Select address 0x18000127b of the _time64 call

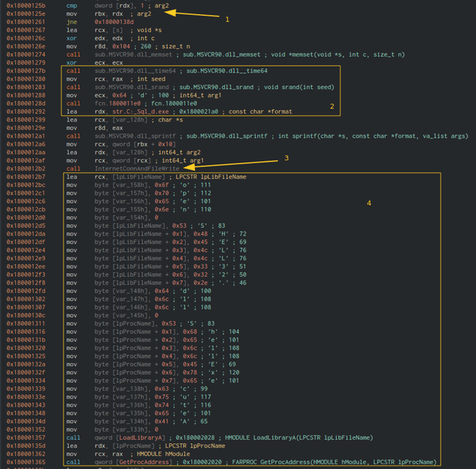[x=26, y=71]
